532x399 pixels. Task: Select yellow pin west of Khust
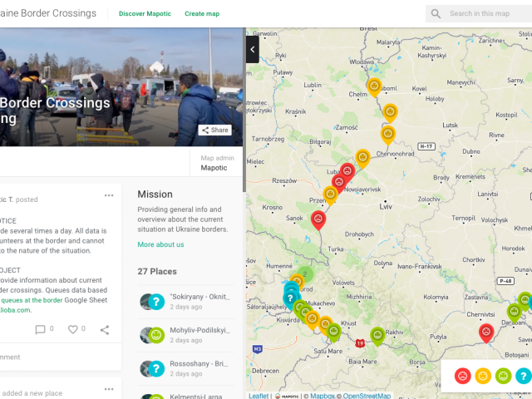point(325,324)
